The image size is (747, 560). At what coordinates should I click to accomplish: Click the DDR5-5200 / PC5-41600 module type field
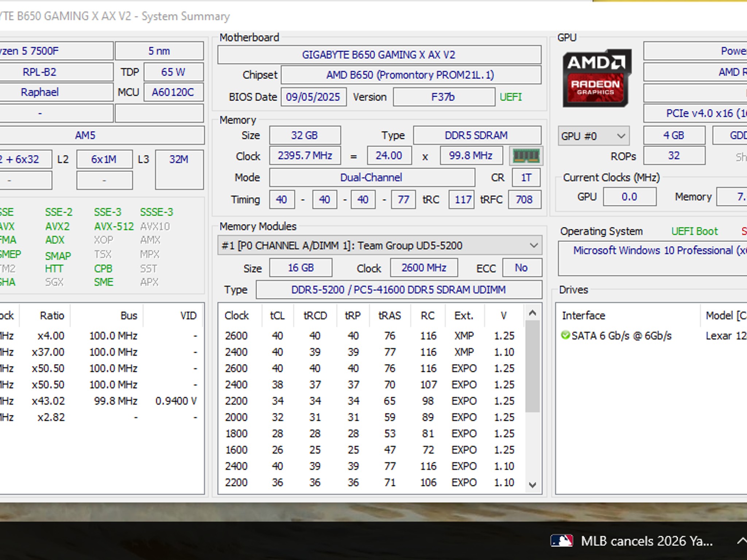point(399,289)
